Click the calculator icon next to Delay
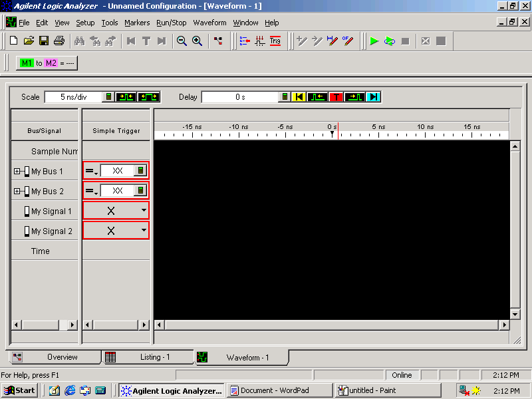The image size is (532, 399). [285, 97]
